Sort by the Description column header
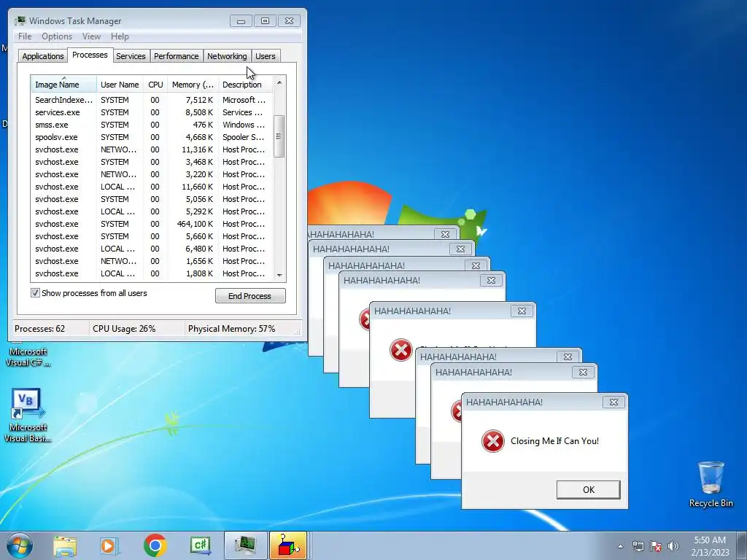747x560 pixels. pyautogui.click(x=245, y=85)
